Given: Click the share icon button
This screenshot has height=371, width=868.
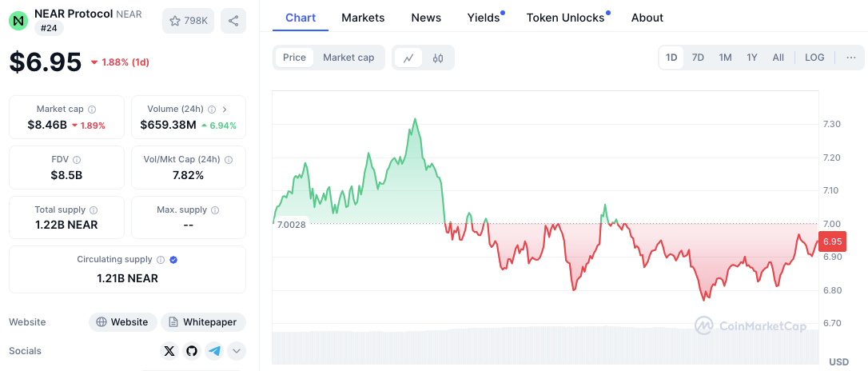Looking at the screenshot, I should click(233, 21).
